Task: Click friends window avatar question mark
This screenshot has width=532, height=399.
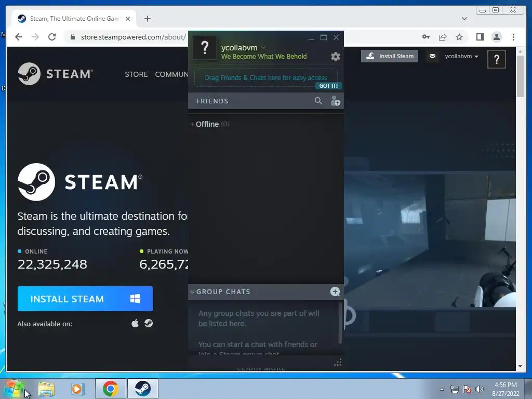Action: pyautogui.click(x=205, y=48)
